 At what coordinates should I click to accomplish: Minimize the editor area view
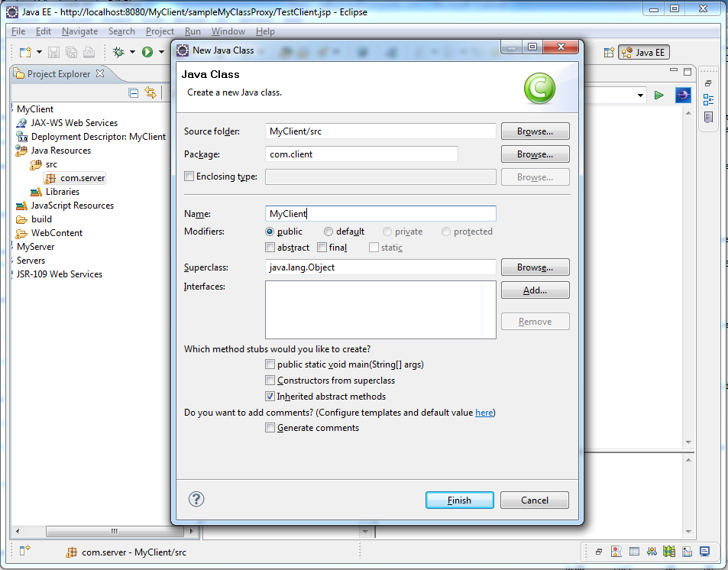tap(674, 70)
